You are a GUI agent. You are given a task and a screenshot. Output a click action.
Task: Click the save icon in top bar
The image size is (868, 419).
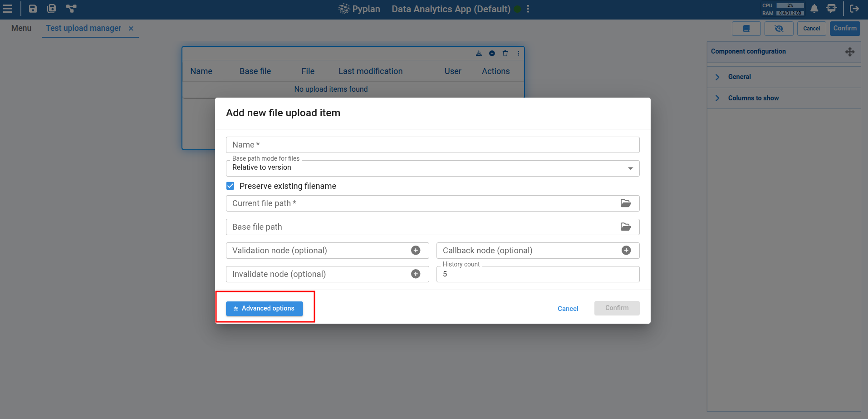[x=33, y=9]
